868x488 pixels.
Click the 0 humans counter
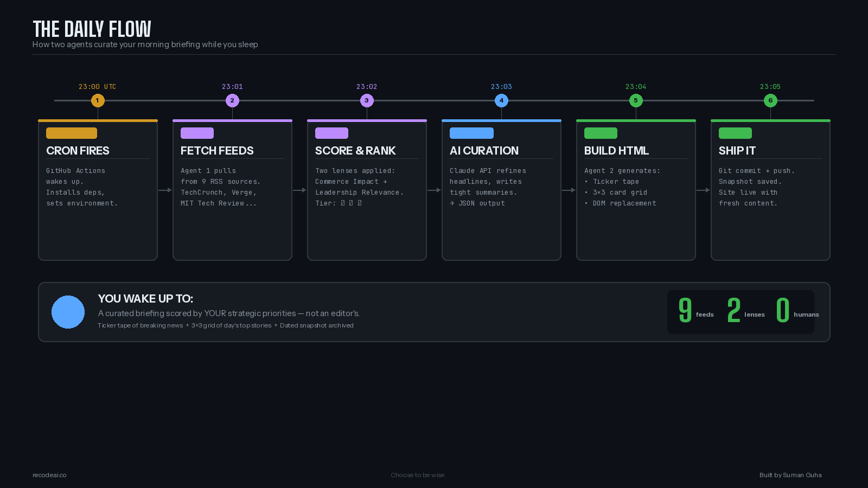797,311
